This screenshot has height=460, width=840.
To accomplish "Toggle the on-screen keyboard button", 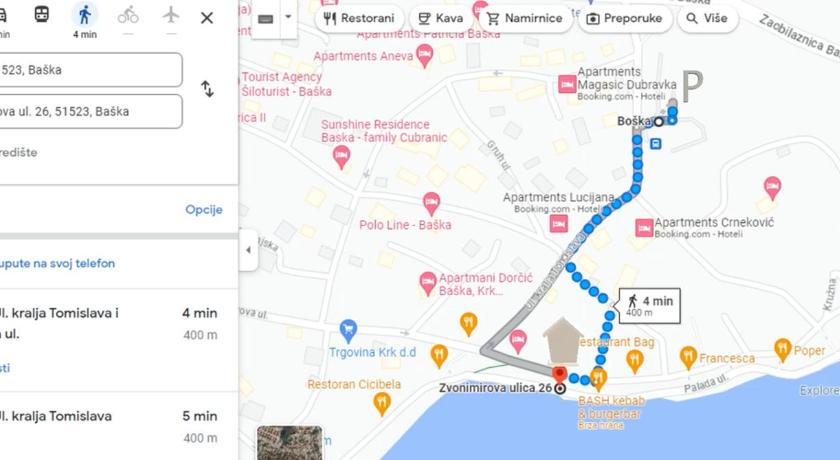I will tap(266, 19).
